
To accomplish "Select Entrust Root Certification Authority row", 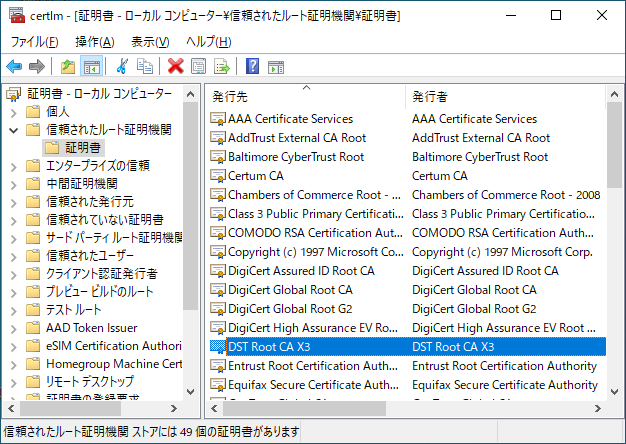I will (x=408, y=365).
